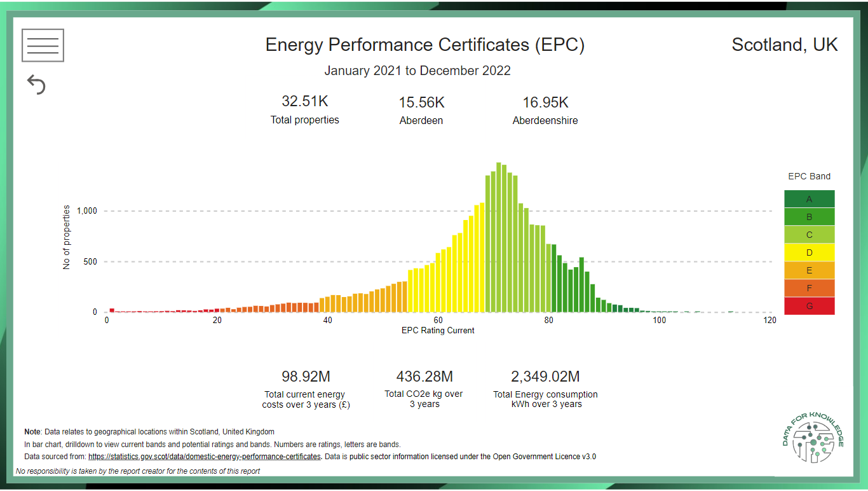
Task: Open the hamburger navigation menu
Action: [x=43, y=45]
